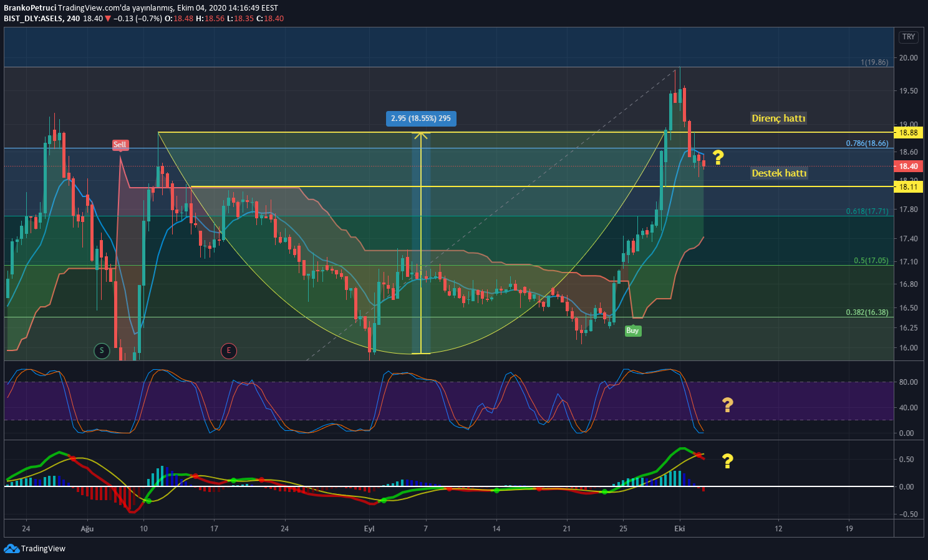The image size is (928, 560).
Task: Click the yellow question mark in the MACD panel
Action: pyautogui.click(x=727, y=461)
